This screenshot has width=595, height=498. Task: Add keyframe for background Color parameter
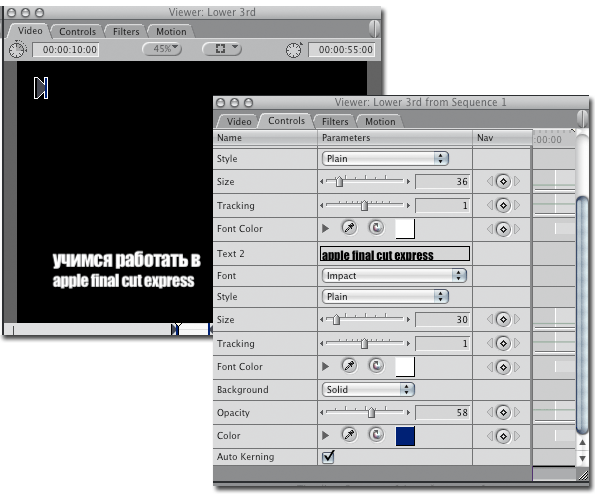(x=503, y=436)
